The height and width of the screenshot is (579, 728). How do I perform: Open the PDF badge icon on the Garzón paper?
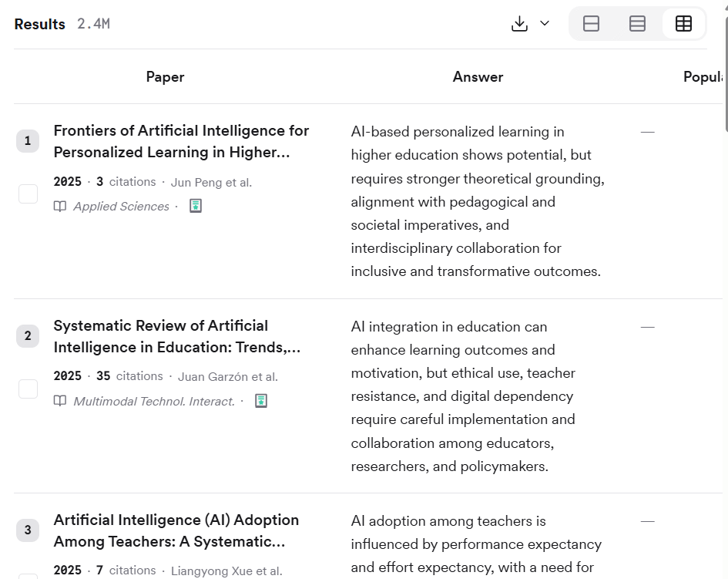click(x=260, y=401)
